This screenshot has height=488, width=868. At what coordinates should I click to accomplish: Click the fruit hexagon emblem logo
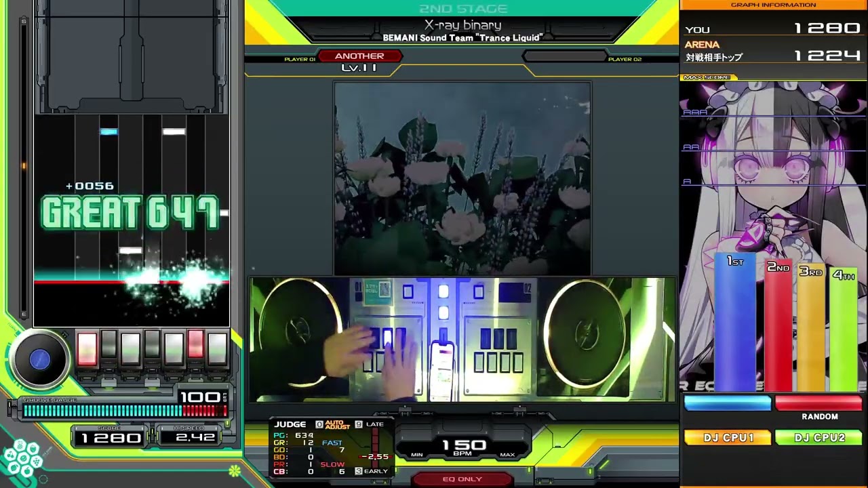[x=22, y=459]
